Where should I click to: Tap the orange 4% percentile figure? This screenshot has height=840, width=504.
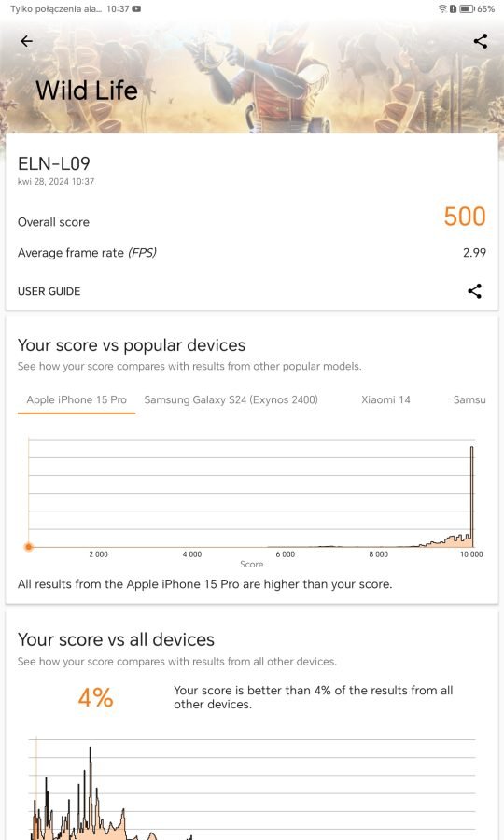[95, 697]
